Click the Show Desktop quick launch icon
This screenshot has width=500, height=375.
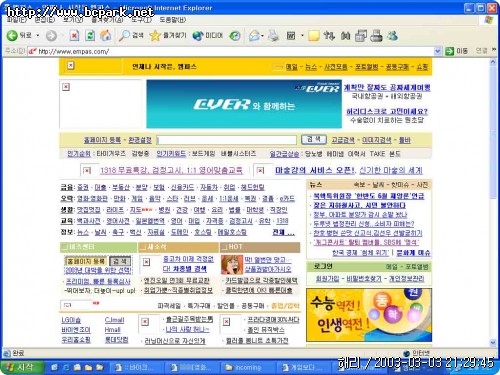[x=55, y=367]
